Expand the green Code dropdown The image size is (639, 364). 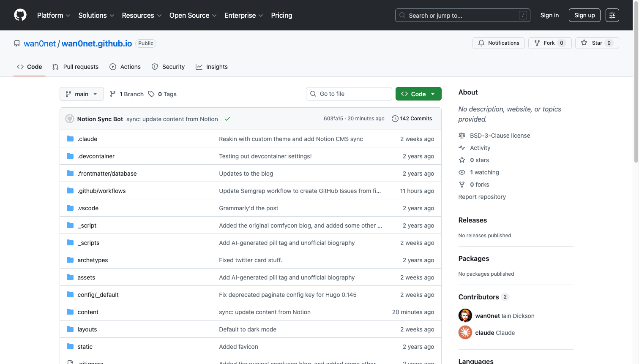418,94
